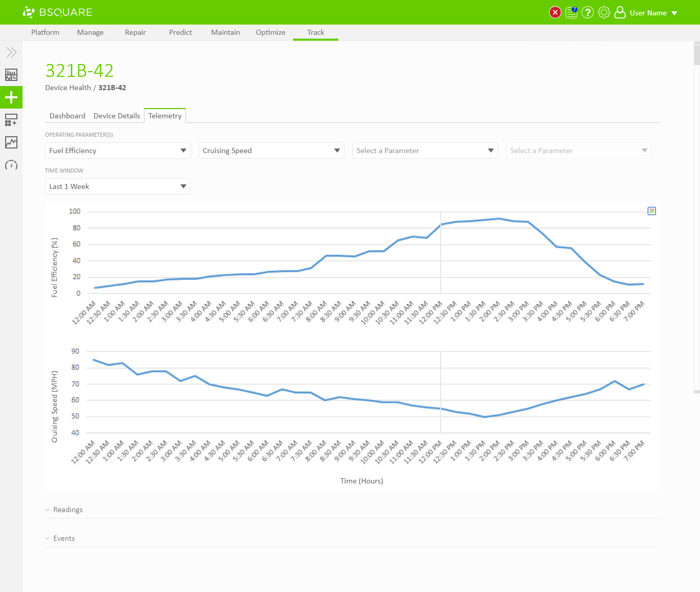Expand the left sidebar with double chevron
This screenshot has height=592, width=700.
(x=11, y=52)
